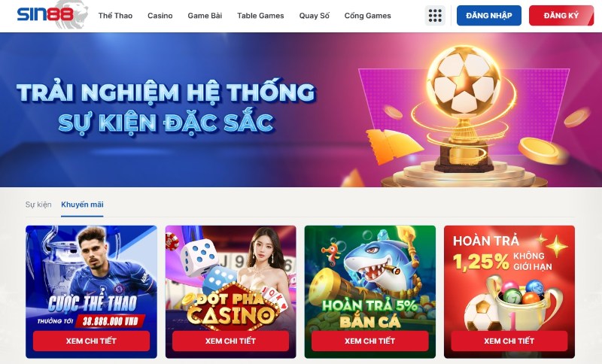Image resolution: width=602 pixels, height=364 pixels.
Task: Go to Game Bài section
Action: 205,16
